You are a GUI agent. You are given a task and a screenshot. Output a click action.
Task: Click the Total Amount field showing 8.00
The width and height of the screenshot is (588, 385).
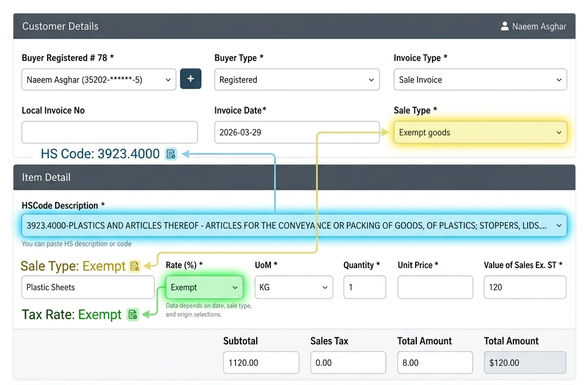[x=435, y=363]
